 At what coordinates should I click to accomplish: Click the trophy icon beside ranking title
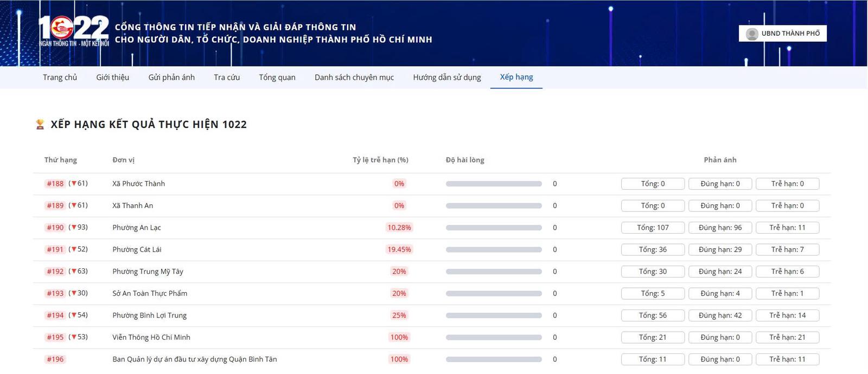pyautogui.click(x=40, y=125)
